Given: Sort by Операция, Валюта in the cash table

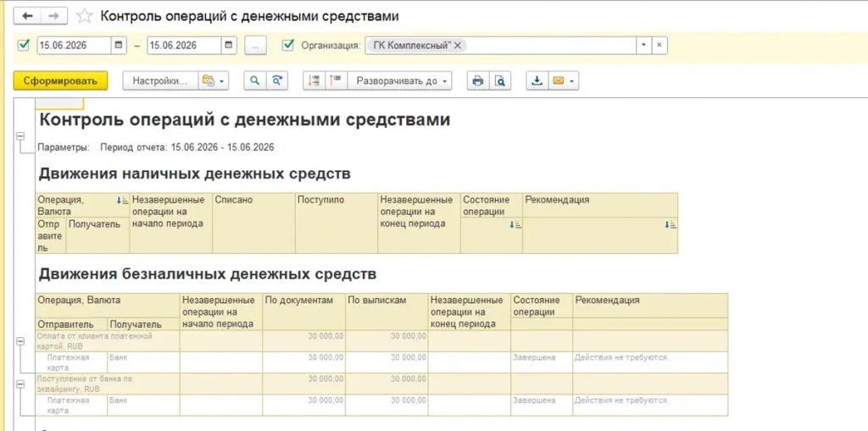Looking at the screenshot, I should click(x=122, y=201).
